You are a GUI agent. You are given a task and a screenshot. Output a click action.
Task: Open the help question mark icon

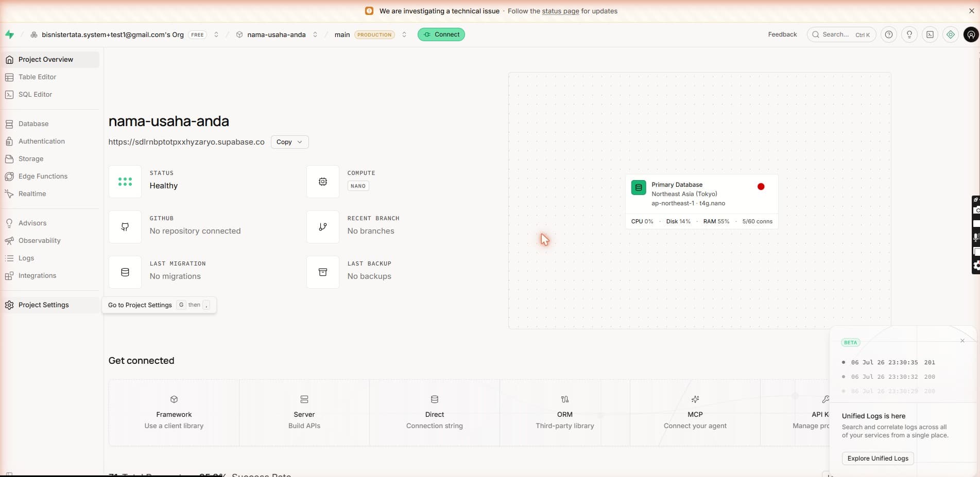(x=889, y=34)
